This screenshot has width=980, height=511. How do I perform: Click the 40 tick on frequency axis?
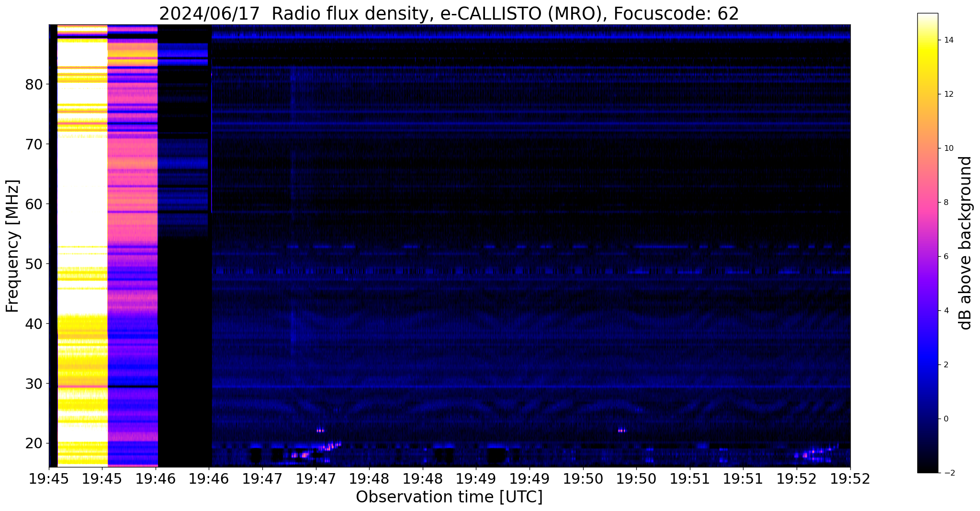click(34, 324)
